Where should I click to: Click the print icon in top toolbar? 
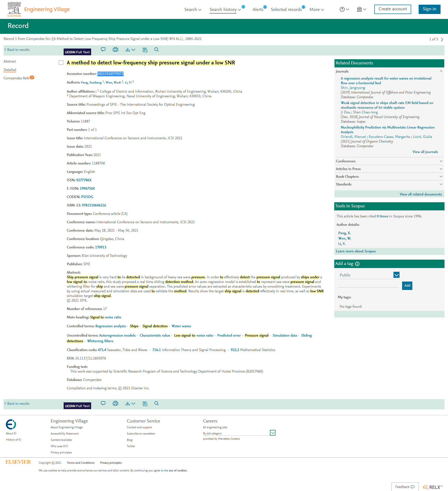[115, 50]
